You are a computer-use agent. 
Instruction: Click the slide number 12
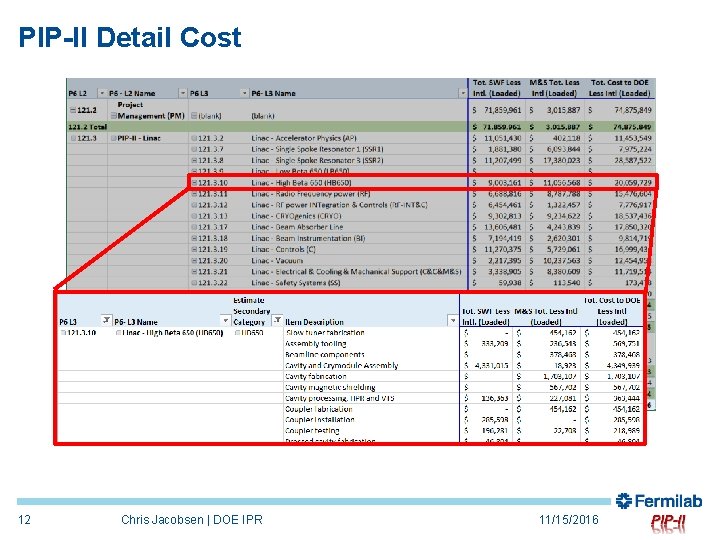[24, 520]
